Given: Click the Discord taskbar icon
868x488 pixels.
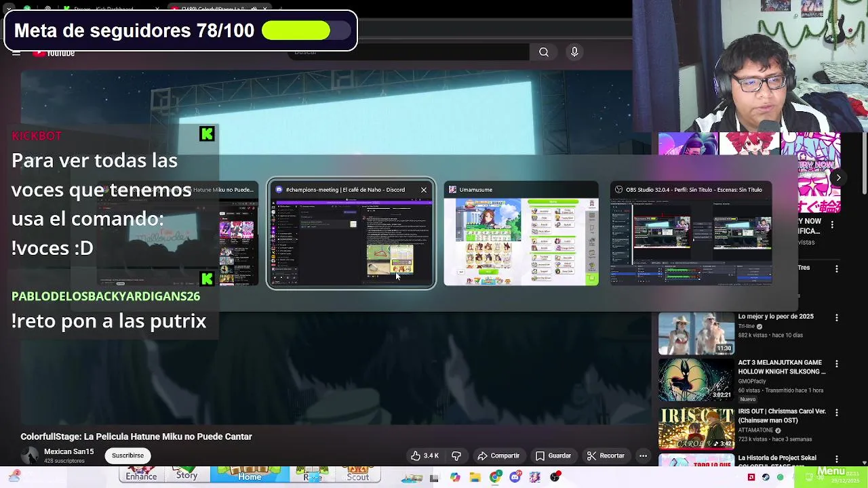Looking at the screenshot, I should pos(515,477).
